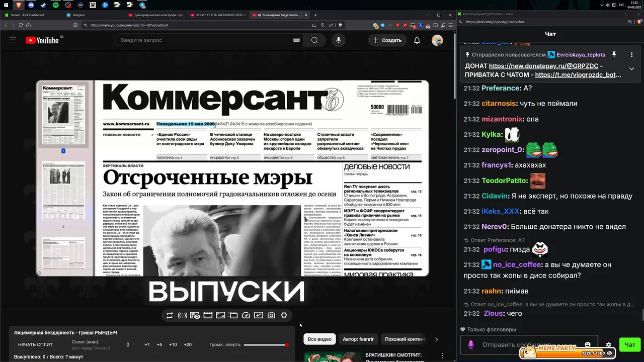Add +5 minutes to the split
The height and width of the screenshot is (362, 644).
(159, 345)
